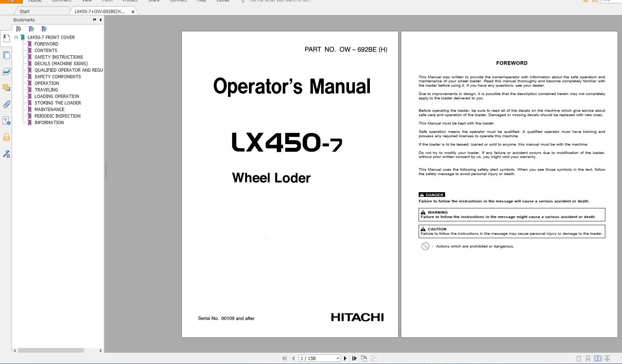Click the bookmarks horizontal scrollbar thumb

(x=51, y=351)
